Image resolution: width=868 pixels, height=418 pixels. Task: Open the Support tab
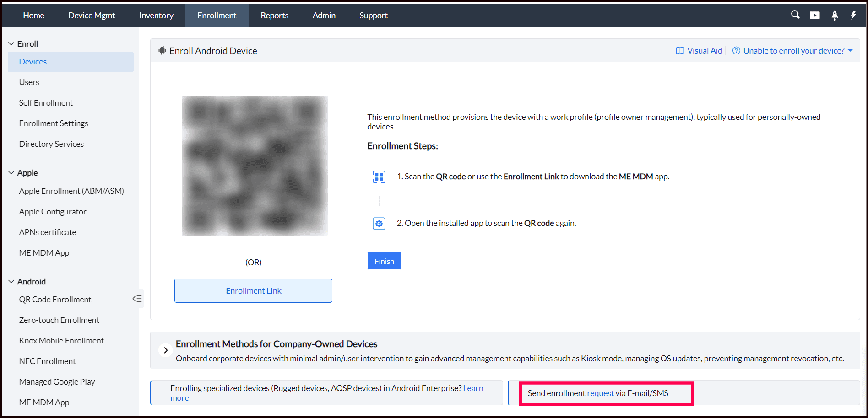[374, 16]
